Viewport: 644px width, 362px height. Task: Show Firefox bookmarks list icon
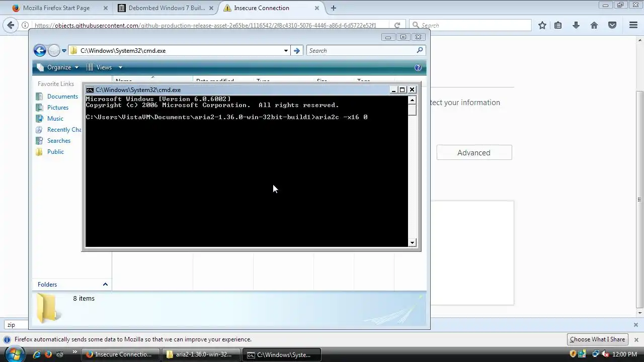(x=558, y=25)
